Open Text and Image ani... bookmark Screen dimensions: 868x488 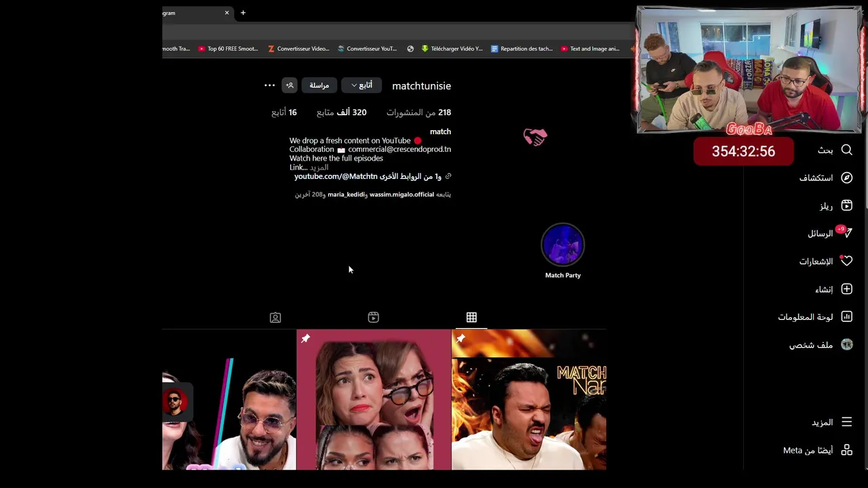590,49
